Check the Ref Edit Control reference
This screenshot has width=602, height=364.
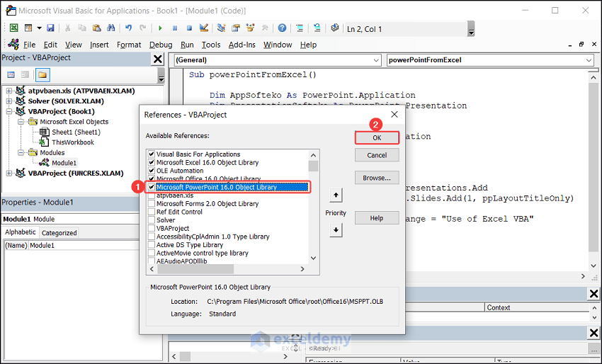[152, 212]
